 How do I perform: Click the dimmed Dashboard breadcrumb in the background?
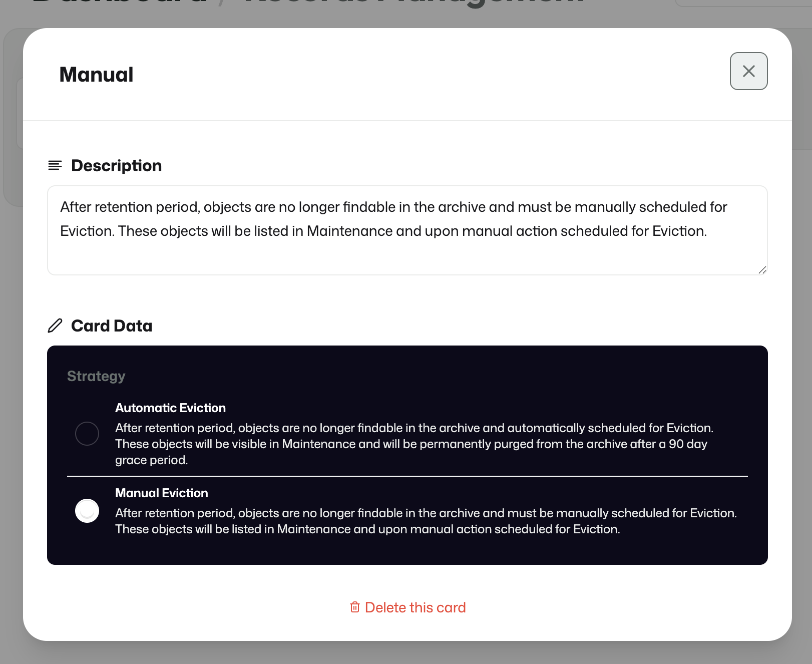tap(120, 2)
